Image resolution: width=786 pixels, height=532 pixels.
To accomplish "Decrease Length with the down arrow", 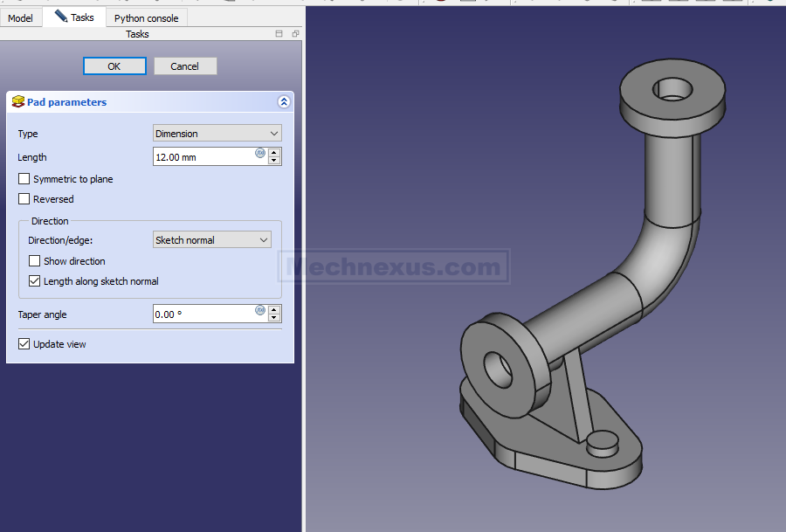I will [273, 161].
